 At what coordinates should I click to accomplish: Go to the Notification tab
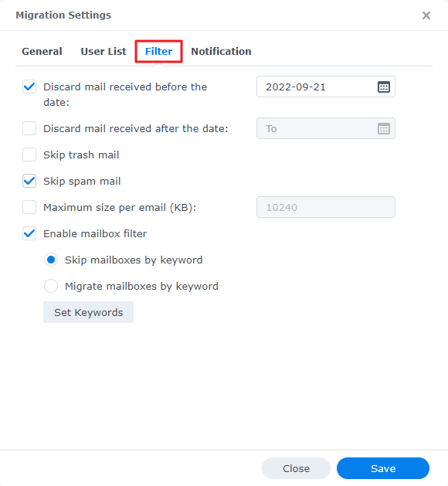click(221, 52)
